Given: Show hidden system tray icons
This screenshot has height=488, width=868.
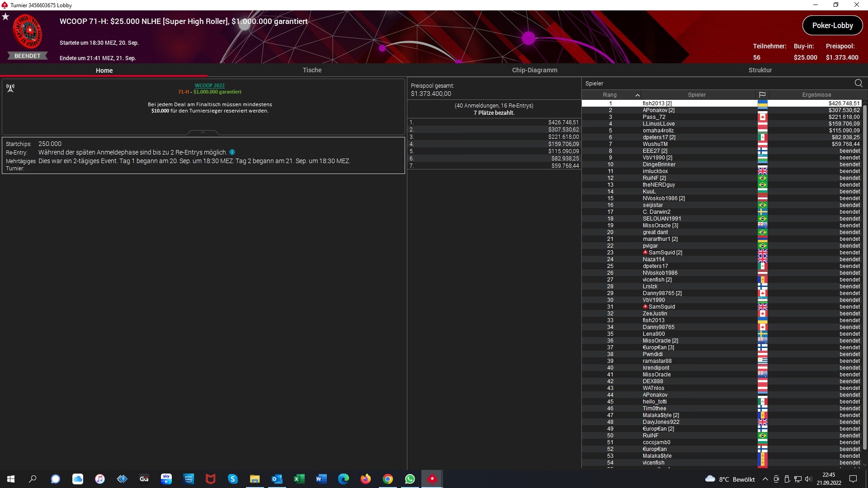Looking at the screenshot, I should (x=765, y=479).
